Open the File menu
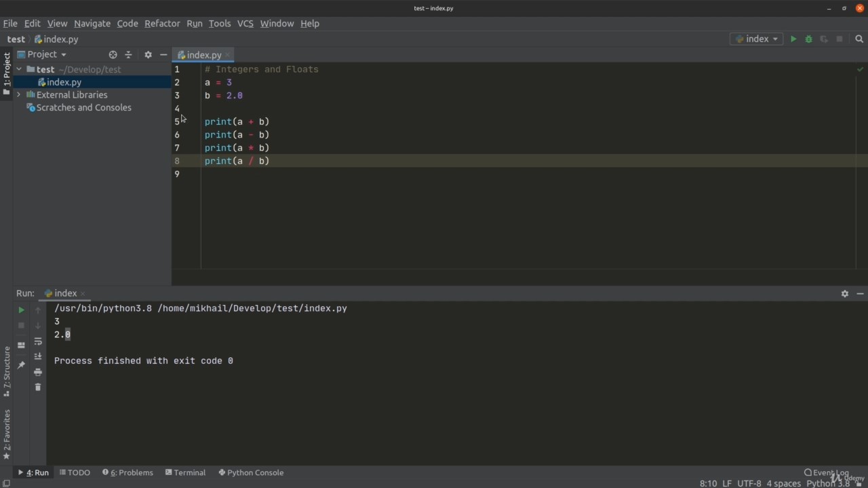The height and width of the screenshot is (488, 868). tap(10, 23)
